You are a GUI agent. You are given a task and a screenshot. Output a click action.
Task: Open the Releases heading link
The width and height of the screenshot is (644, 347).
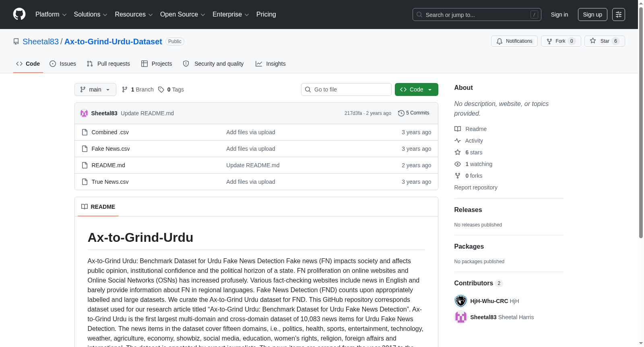click(468, 210)
